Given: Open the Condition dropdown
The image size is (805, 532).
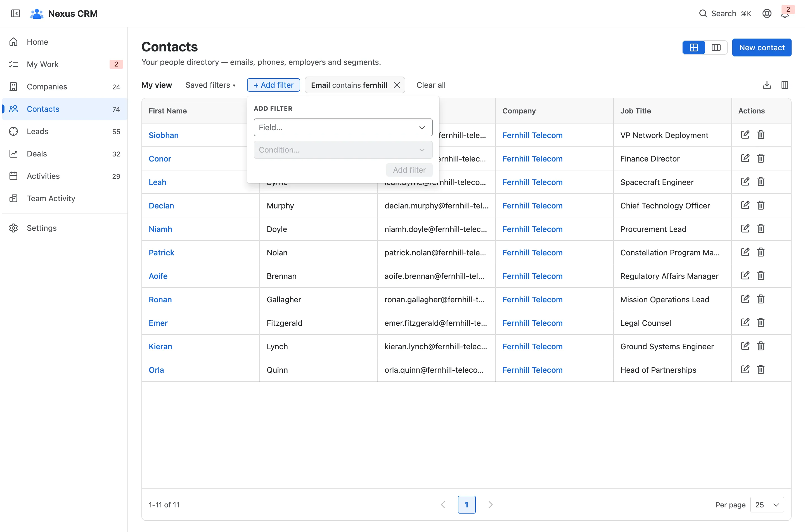Looking at the screenshot, I should (343, 150).
